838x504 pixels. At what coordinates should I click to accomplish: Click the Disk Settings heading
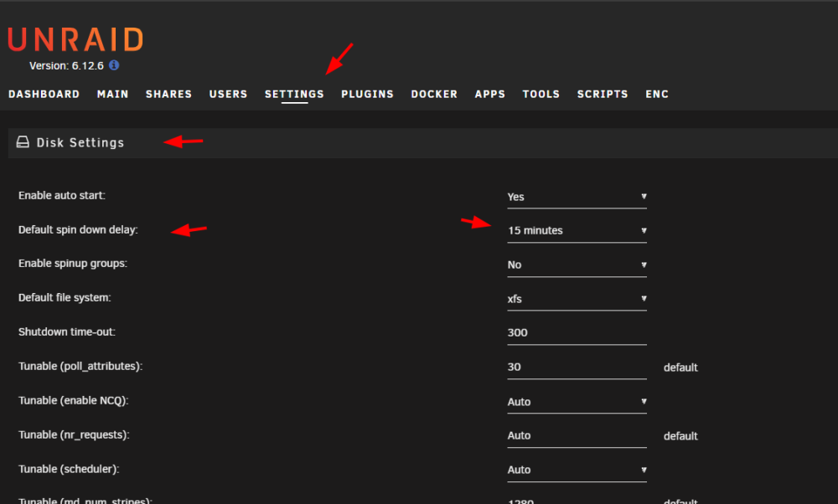tap(80, 142)
